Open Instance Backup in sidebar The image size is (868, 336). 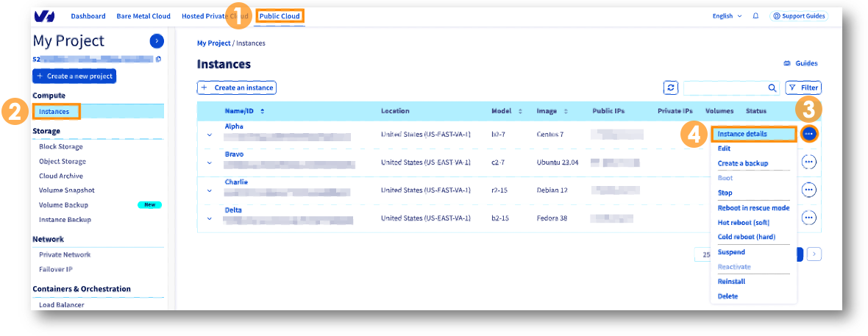(x=65, y=219)
